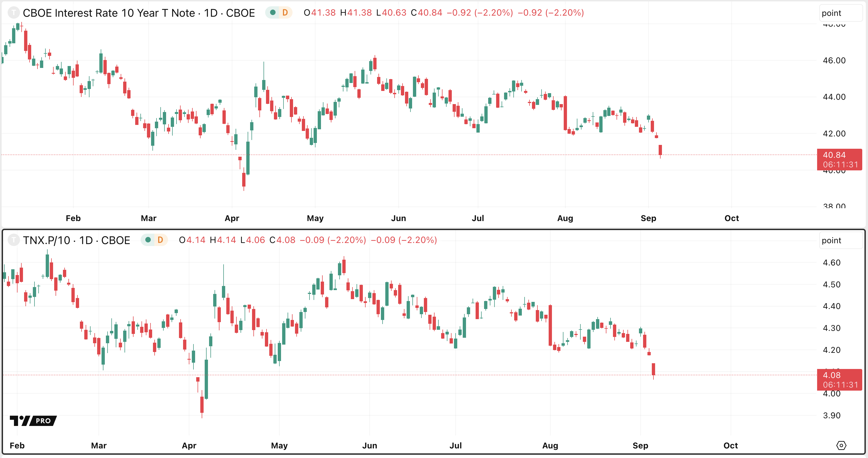This screenshot has height=458, width=868.
Task: Click the green market status dot on the top chart
Action: pyautogui.click(x=273, y=13)
